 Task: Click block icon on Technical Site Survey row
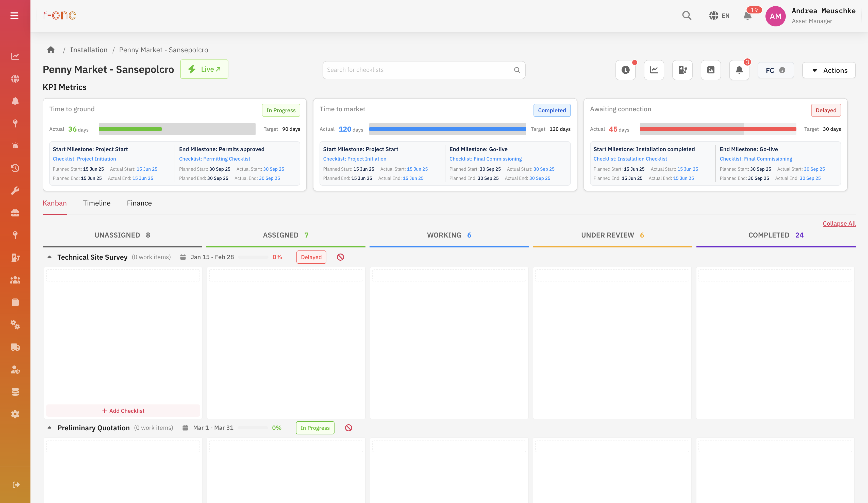(340, 257)
